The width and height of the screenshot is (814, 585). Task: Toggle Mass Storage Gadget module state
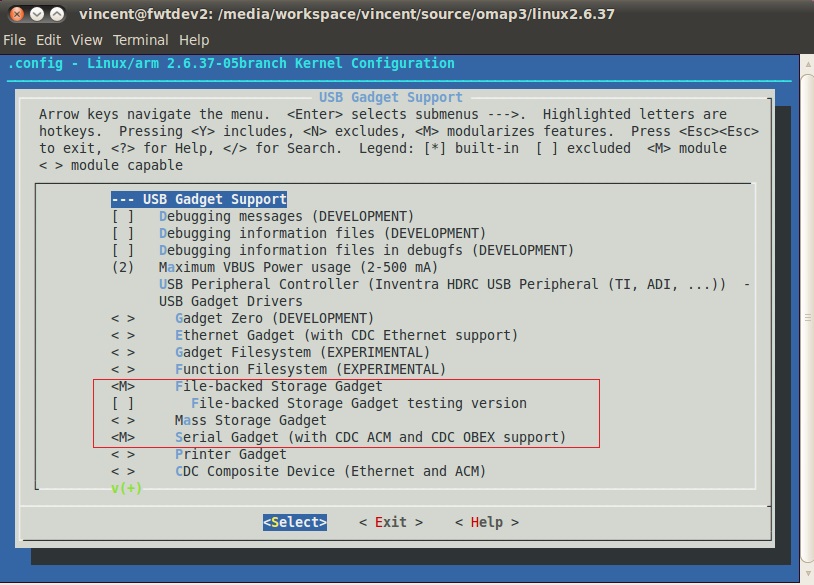123,420
